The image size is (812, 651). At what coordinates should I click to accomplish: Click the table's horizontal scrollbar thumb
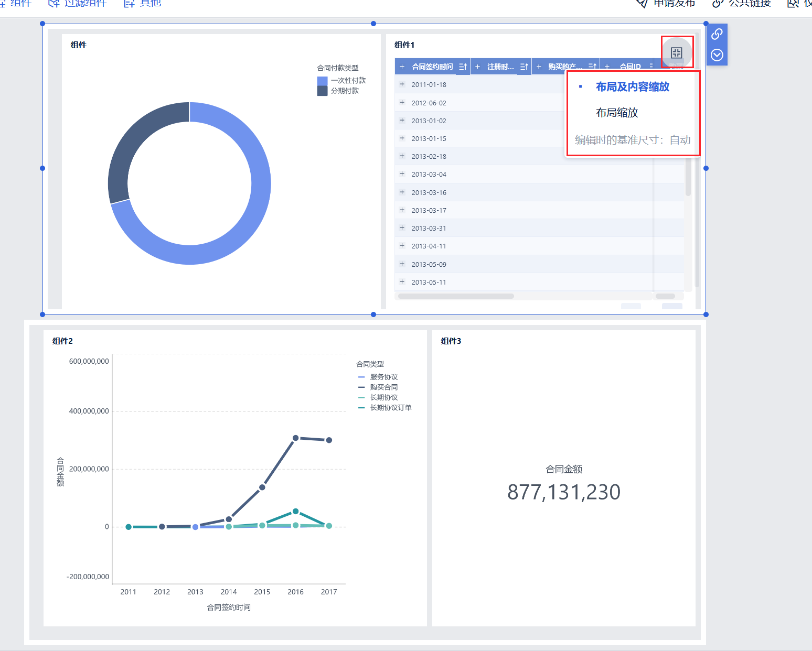456,296
